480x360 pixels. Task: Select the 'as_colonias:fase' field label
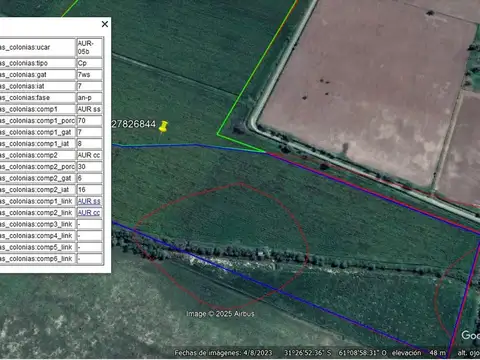(x=25, y=98)
